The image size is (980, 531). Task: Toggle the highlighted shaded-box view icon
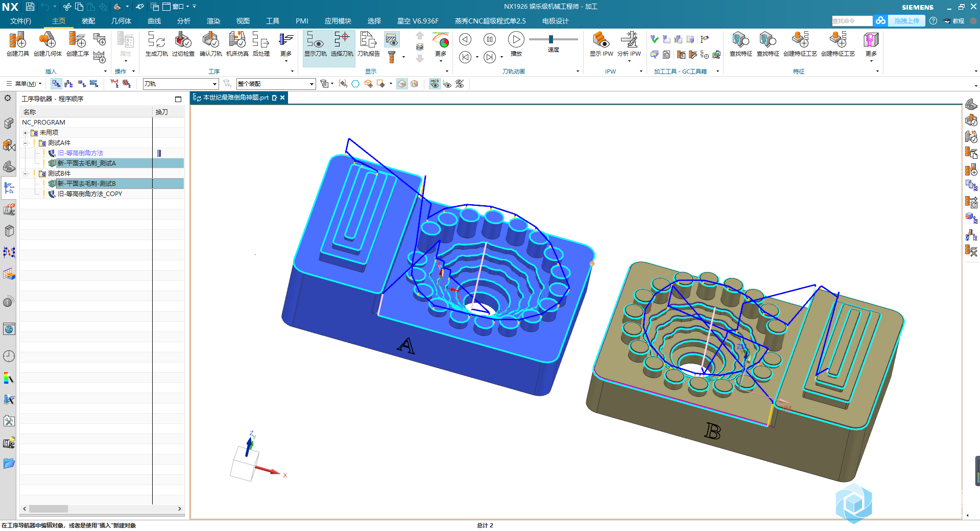point(402,84)
